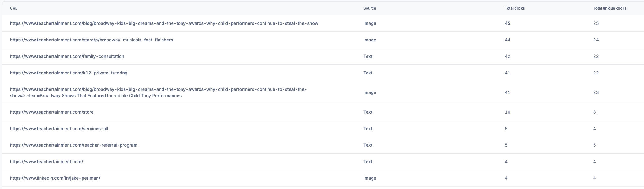Select unique clicks 22 in family-consultation row
Viewport: 644px width, 189px height.
[x=596, y=56]
